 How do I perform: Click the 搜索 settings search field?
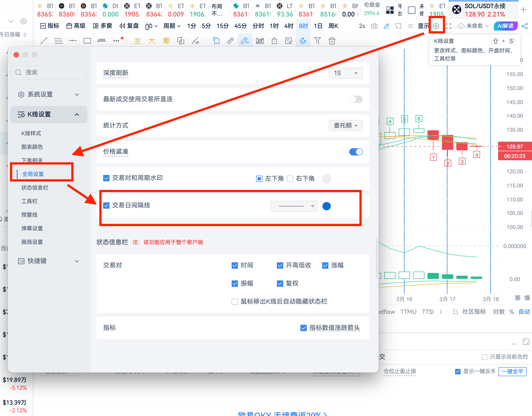pos(49,72)
